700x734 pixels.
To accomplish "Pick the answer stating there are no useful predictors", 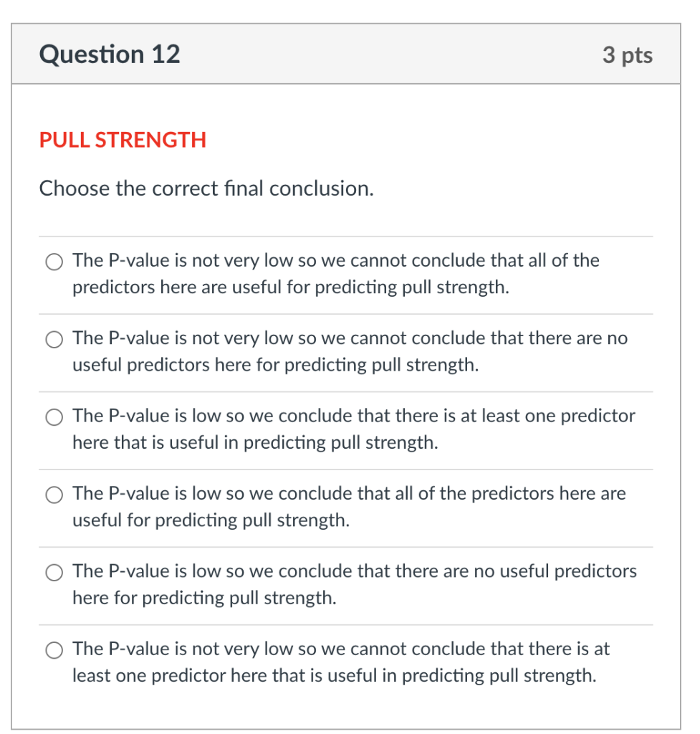I will 54,572.
